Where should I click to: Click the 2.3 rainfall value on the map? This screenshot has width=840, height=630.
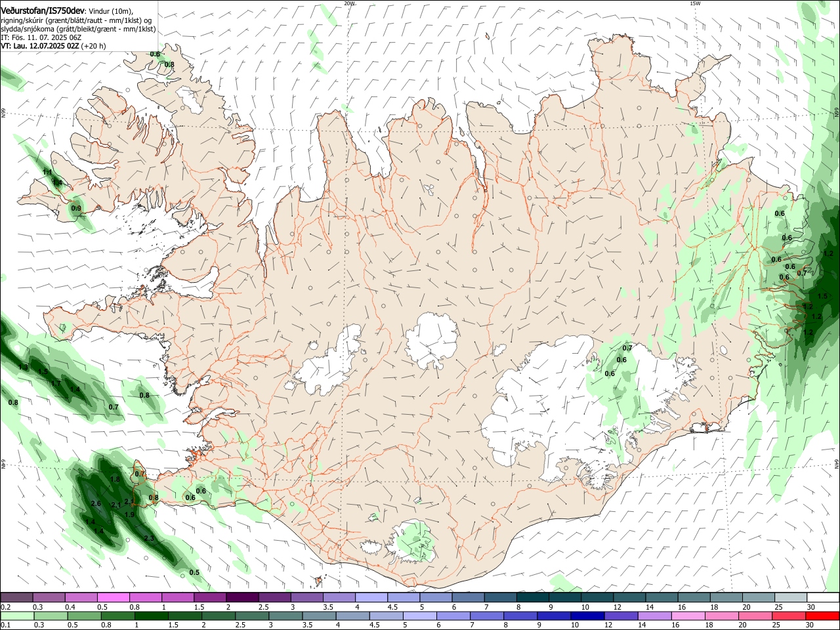[x=149, y=538]
